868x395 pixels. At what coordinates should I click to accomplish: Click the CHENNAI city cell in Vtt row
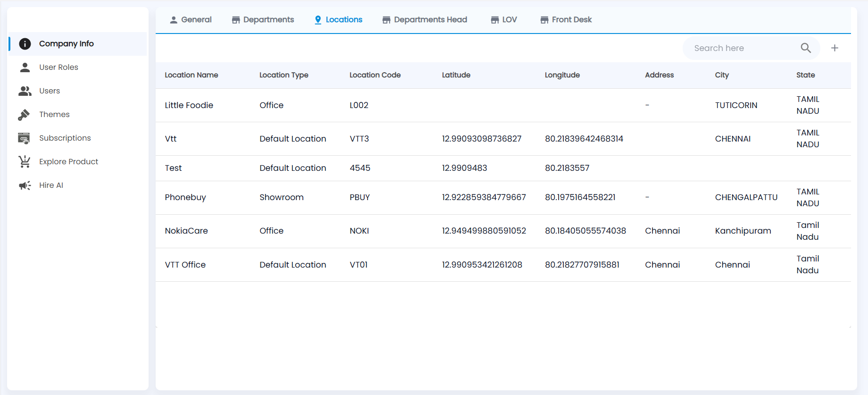(733, 139)
